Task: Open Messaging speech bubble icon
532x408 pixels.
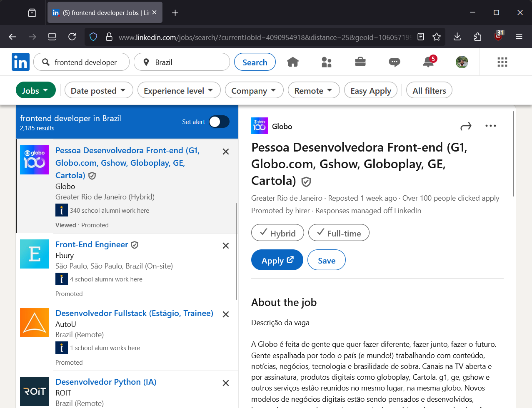Action: pos(394,62)
